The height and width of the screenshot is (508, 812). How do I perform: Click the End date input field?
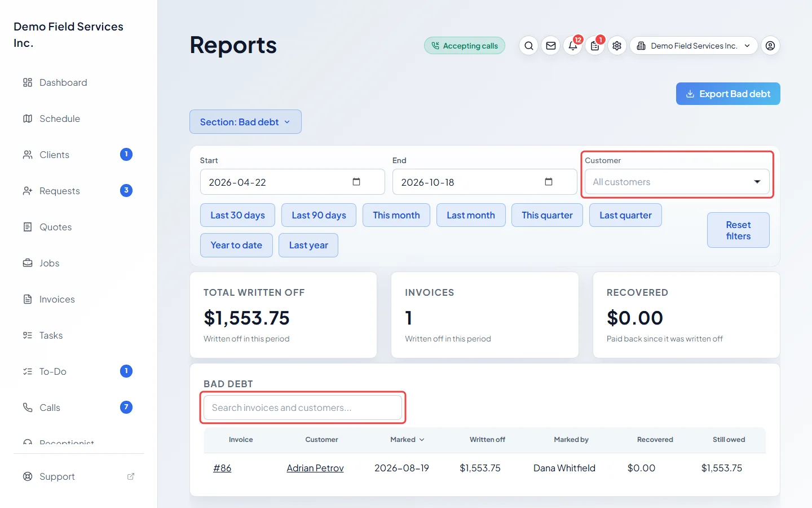[484, 182]
